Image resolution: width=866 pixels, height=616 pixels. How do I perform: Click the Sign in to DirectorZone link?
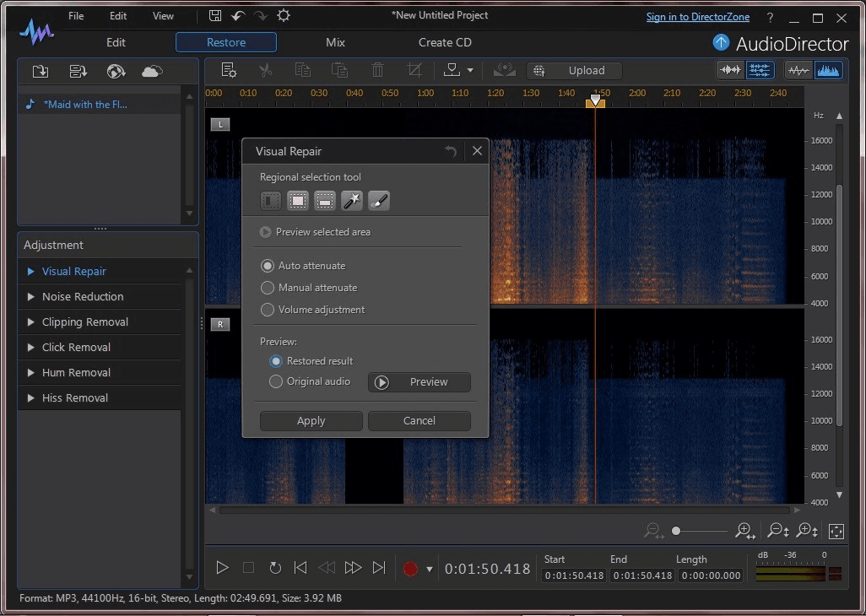(699, 17)
